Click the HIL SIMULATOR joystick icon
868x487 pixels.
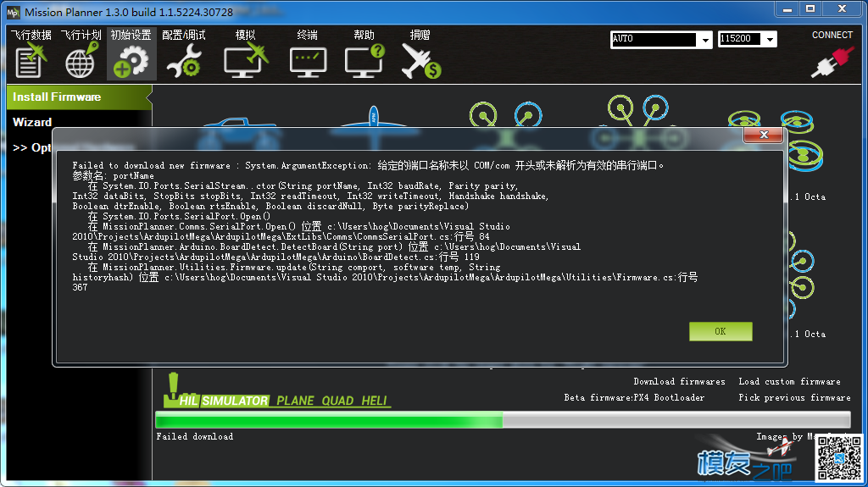point(172,389)
